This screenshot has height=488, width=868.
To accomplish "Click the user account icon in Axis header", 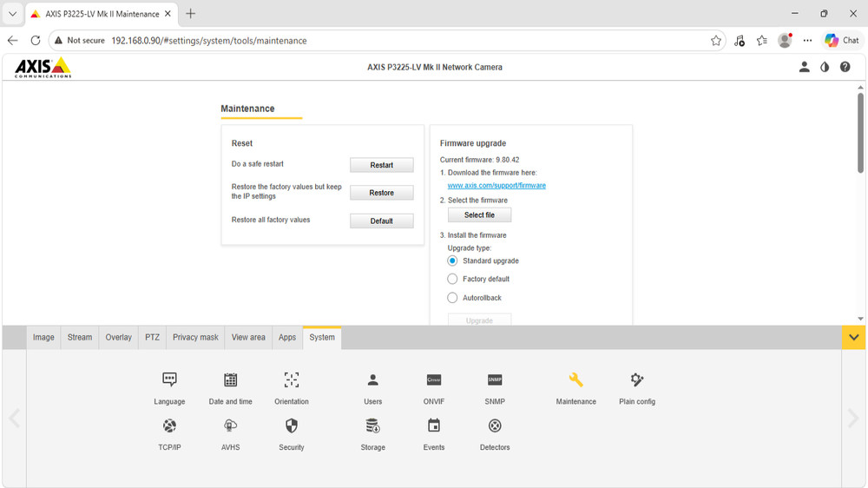I will click(804, 67).
